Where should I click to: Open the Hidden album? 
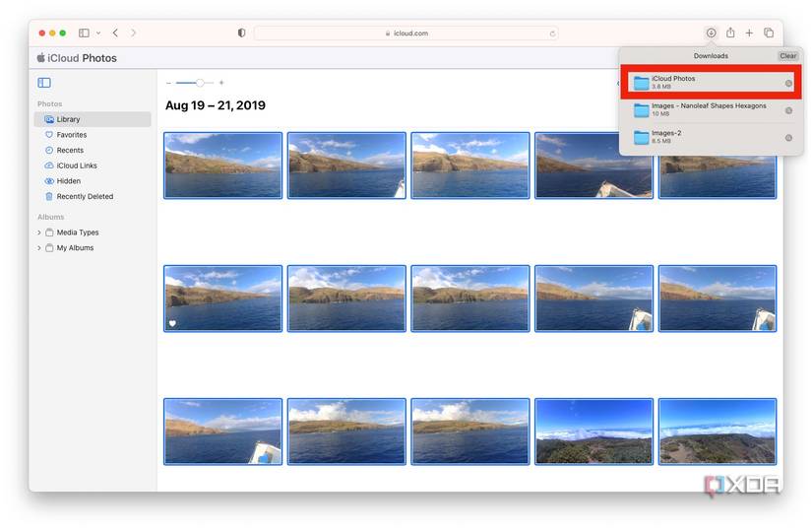coord(93,181)
